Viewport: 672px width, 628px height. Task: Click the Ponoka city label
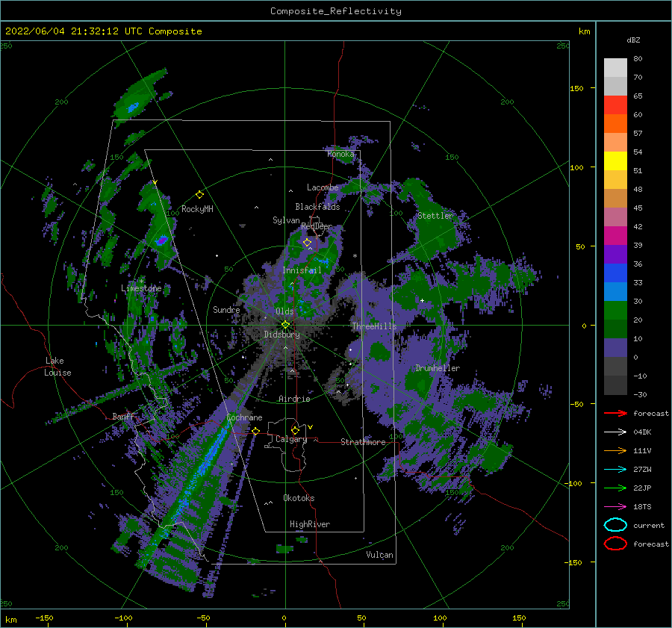340,154
